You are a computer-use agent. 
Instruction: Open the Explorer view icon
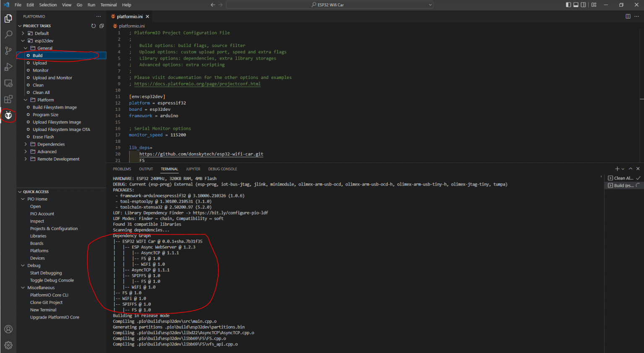coord(8,18)
